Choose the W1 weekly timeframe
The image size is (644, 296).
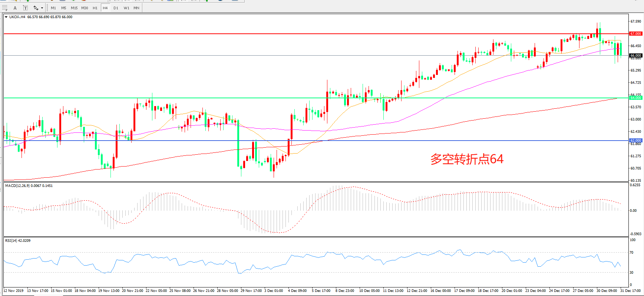click(x=126, y=8)
